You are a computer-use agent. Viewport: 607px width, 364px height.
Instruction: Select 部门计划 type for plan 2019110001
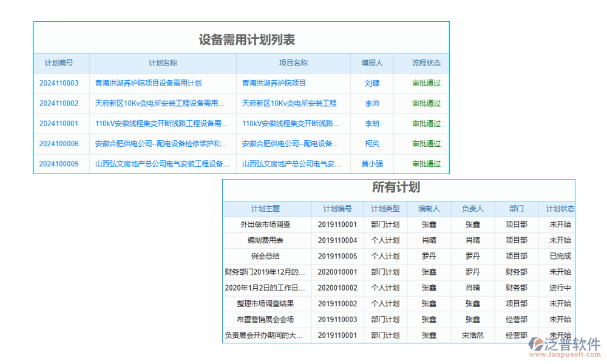pyautogui.click(x=386, y=224)
